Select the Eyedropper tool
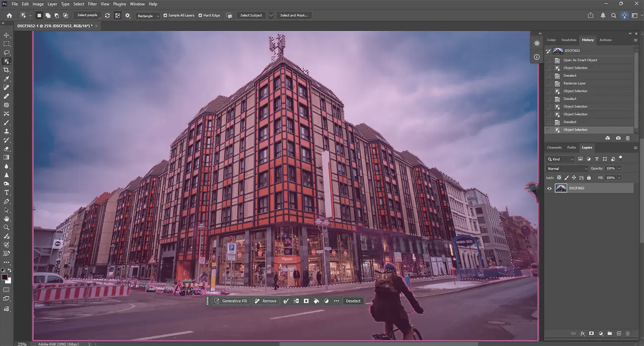 pyautogui.click(x=6, y=79)
